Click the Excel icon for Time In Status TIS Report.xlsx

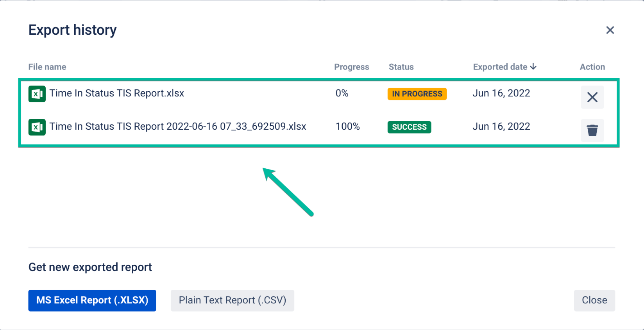tap(36, 94)
